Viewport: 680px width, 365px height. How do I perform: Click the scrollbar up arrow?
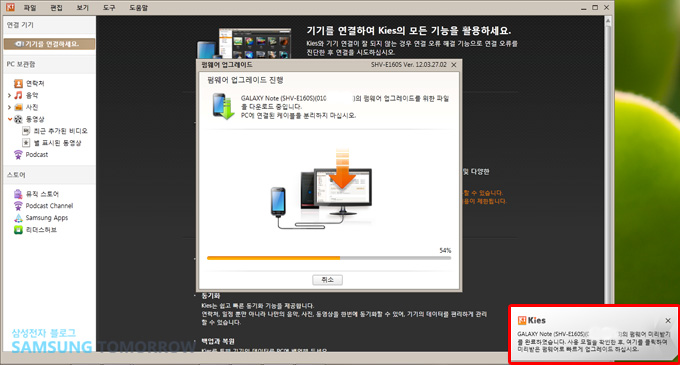pos(608,20)
